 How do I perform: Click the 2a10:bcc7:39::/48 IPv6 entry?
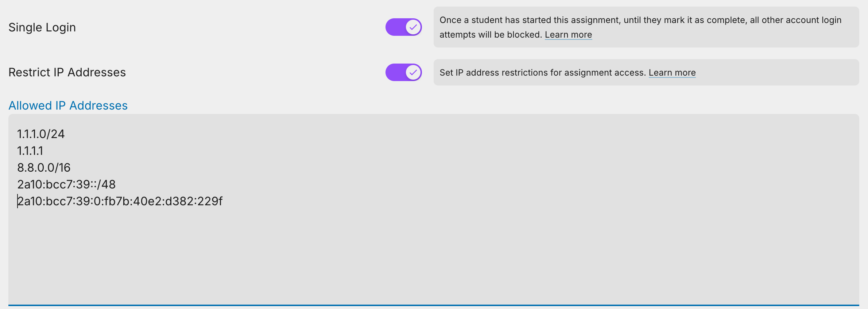coord(66,184)
